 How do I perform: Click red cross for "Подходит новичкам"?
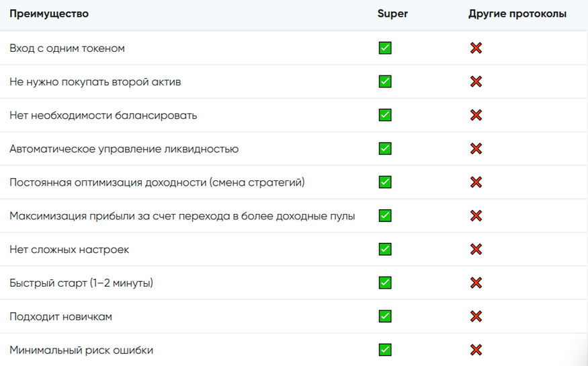476,316
